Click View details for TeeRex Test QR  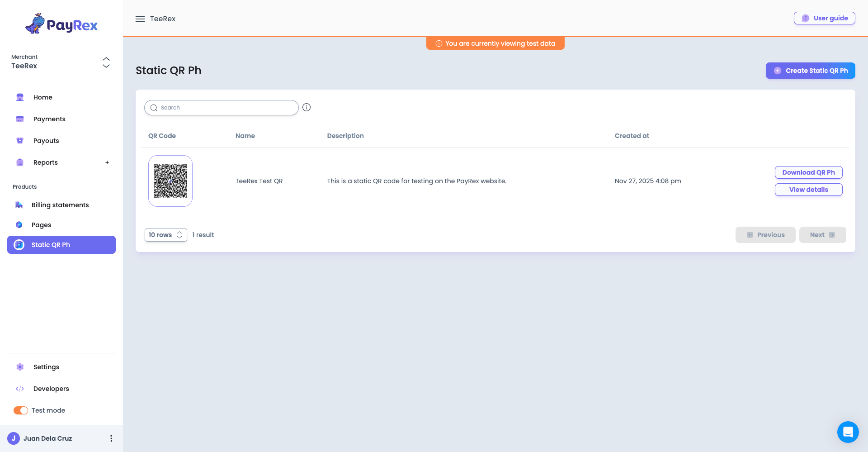tap(808, 189)
